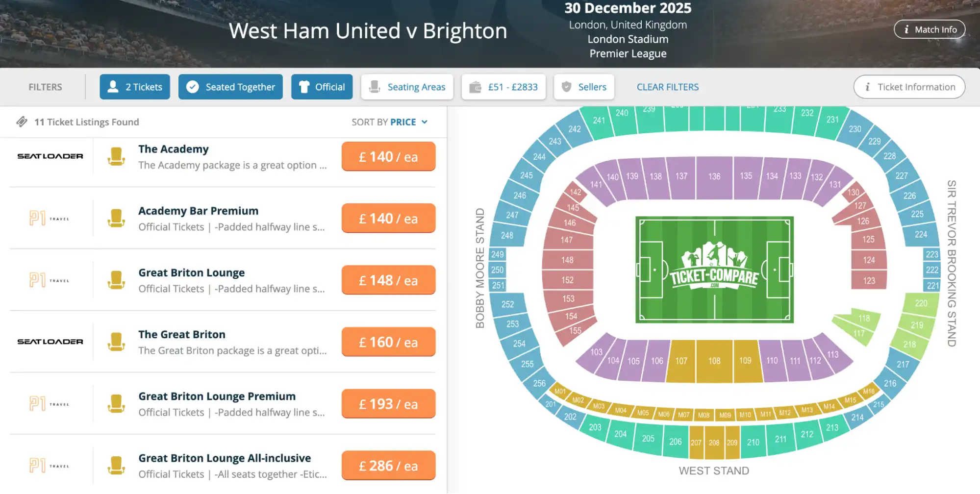The width and height of the screenshot is (980, 494).
Task: Click the SeatLoader logo on The Great Briton listing
Action: pyautogui.click(x=50, y=342)
